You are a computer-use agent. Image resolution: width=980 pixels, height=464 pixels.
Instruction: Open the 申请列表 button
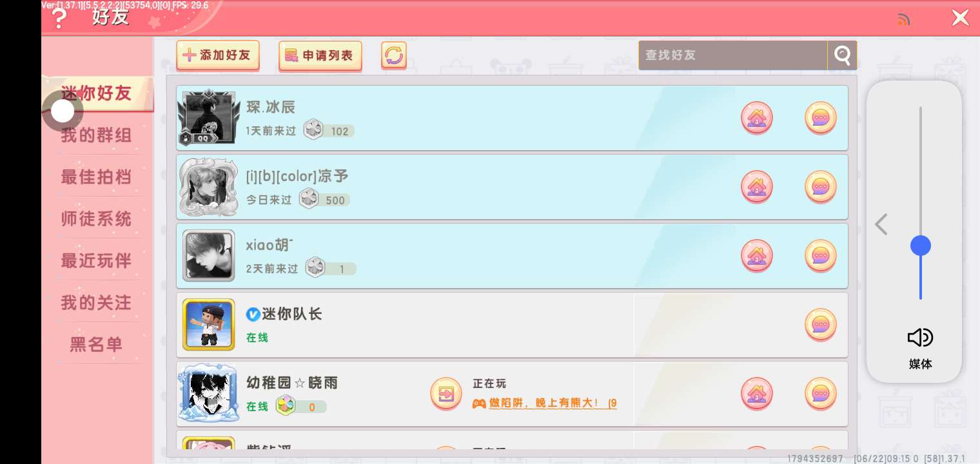320,55
